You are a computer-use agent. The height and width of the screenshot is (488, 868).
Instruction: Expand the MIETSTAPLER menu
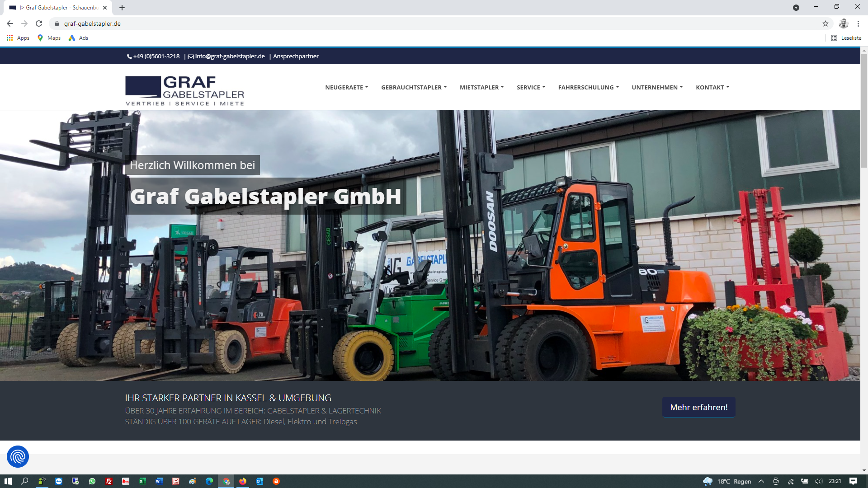click(482, 87)
